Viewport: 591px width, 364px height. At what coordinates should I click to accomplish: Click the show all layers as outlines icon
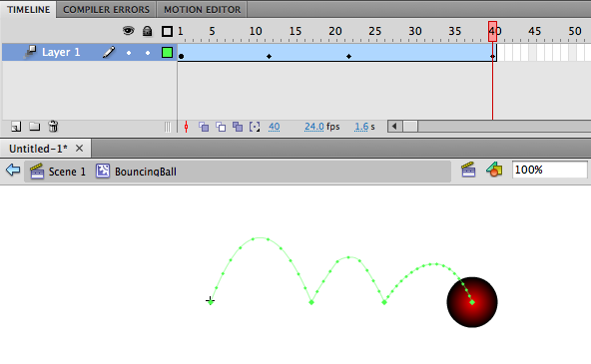tap(167, 31)
